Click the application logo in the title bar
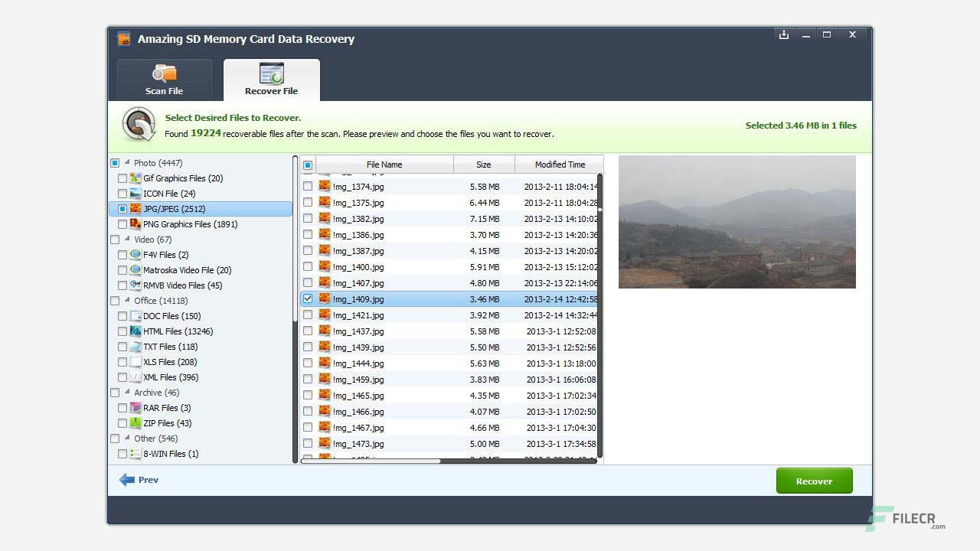 point(124,39)
